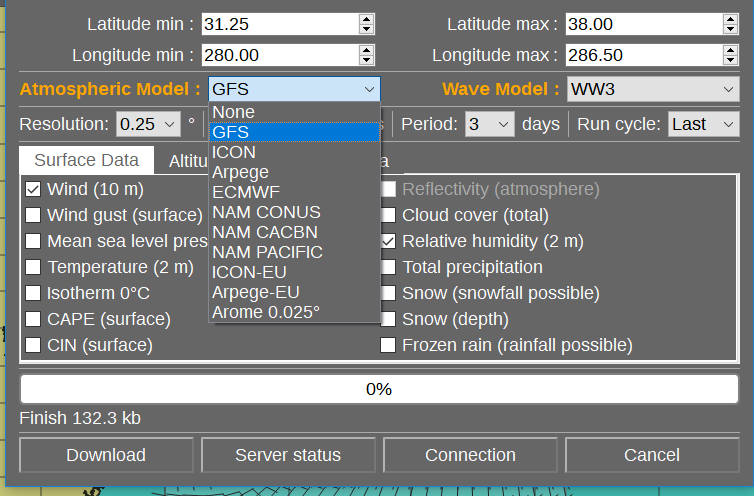Open the Wave Model WW3 dropdown
This screenshot has width=754, height=496.
pos(653,89)
